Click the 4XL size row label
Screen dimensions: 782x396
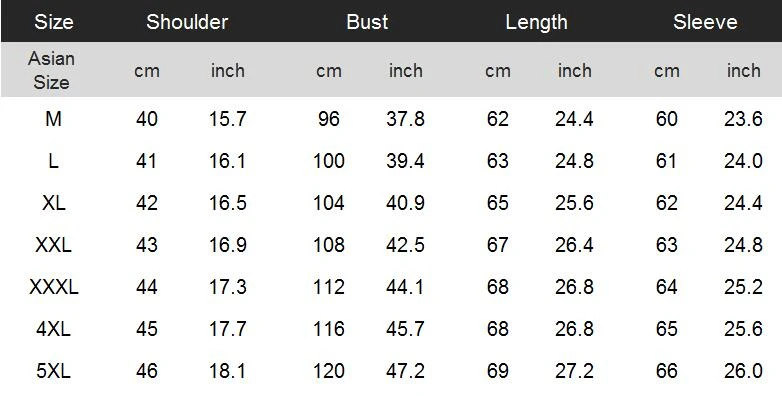pyautogui.click(x=53, y=329)
